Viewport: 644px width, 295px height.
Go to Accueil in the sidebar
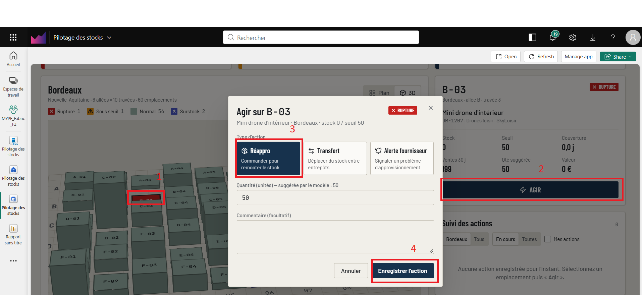(13, 59)
